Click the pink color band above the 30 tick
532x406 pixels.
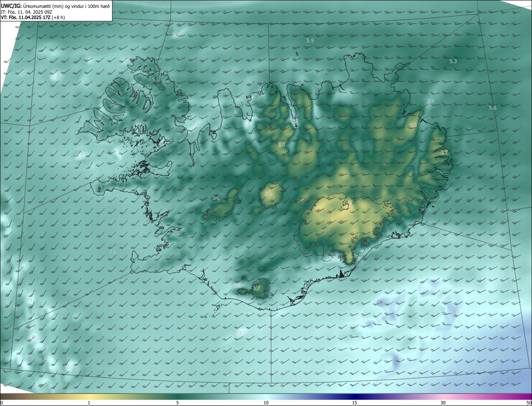point(443,396)
